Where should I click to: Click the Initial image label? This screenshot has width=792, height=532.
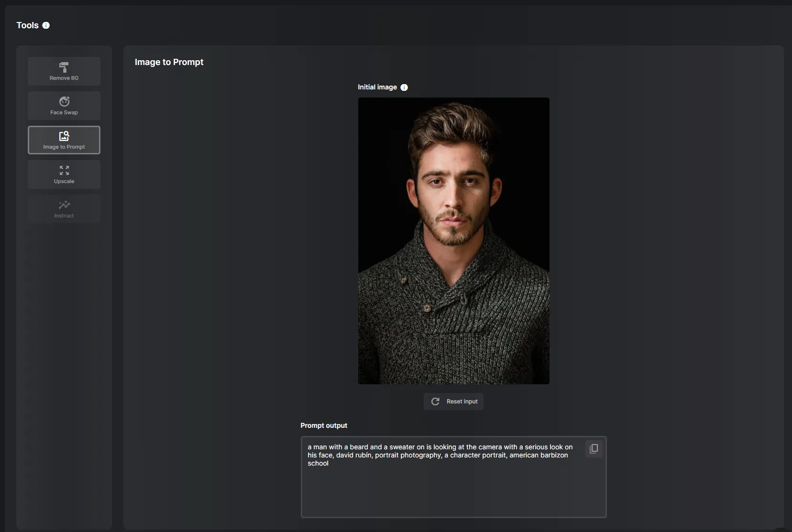(x=377, y=87)
